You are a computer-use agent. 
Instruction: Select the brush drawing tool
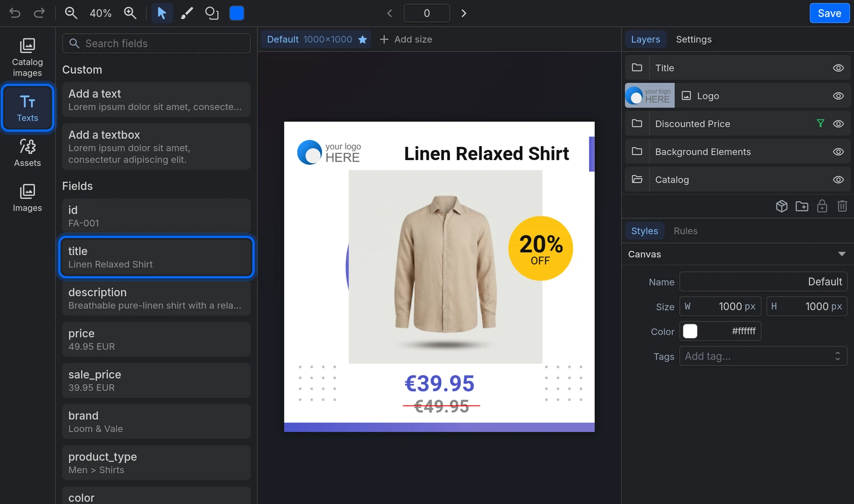click(186, 13)
